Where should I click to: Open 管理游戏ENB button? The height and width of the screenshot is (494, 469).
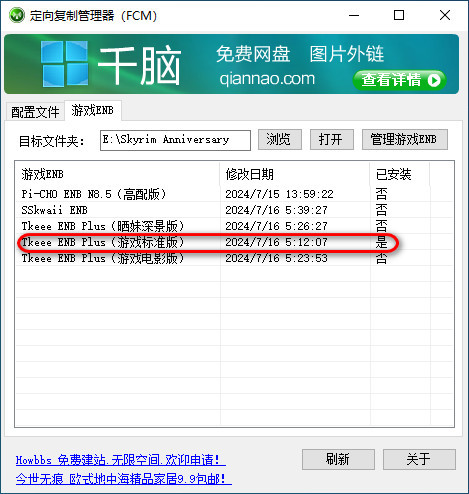[x=405, y=139]
